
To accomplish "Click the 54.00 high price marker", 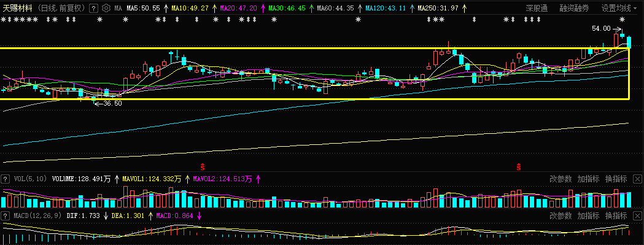I will [601, 28].
